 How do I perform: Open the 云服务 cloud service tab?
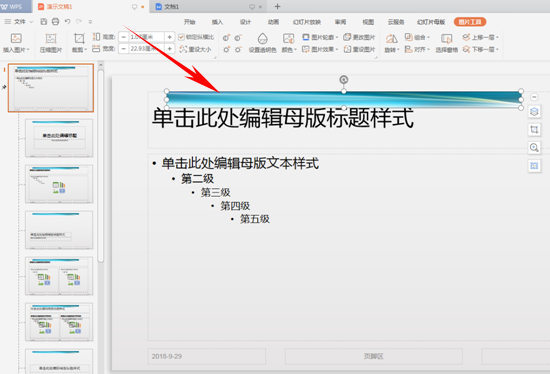coord(396,22)
